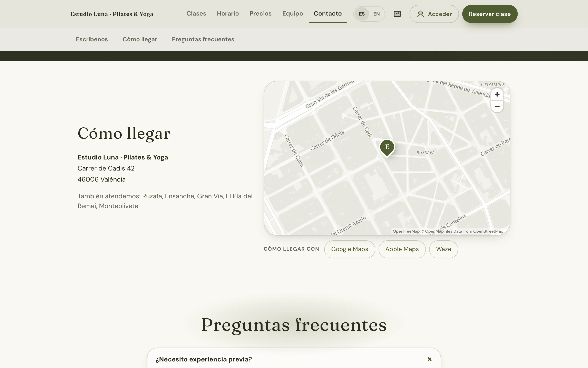This screenshot has height=368, width=588.
Task: Click the Estudio Luna · Pilates & Yoga logo
Action: coord(112,14)
